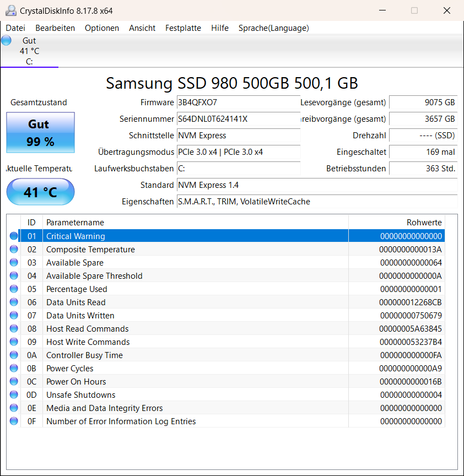
Task: Click the Lesevorgänge value 9075 GB
Action: pyautogui.click(x=423, y=102)
